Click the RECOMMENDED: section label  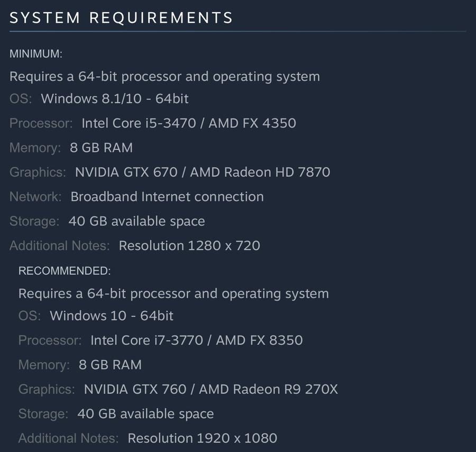[x=65, y=271]
